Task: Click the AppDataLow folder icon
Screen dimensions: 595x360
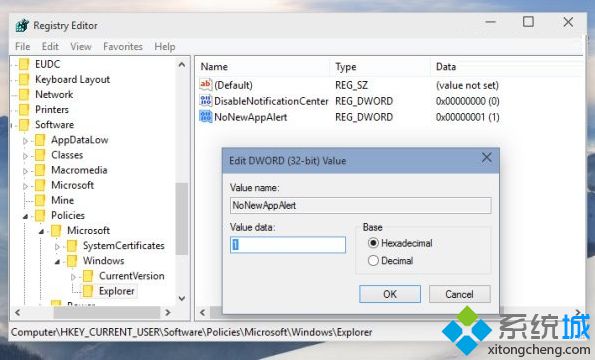Action: 40,140
